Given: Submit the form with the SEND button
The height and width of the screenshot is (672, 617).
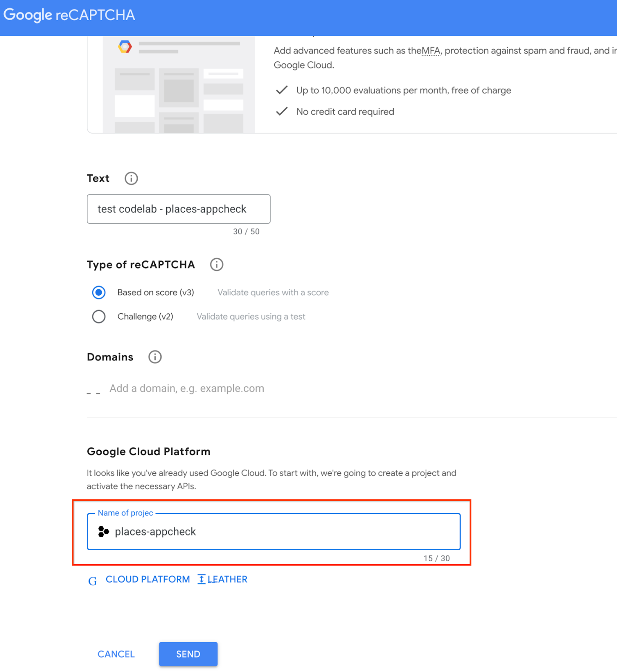Looking at the screenshot, I should click(x=188, y=654).
